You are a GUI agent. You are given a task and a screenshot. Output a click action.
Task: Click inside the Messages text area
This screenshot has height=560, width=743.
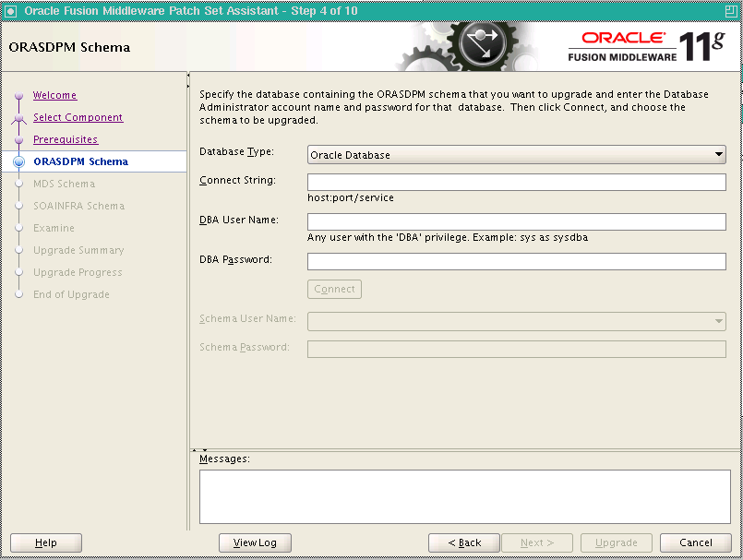point(465,496)
